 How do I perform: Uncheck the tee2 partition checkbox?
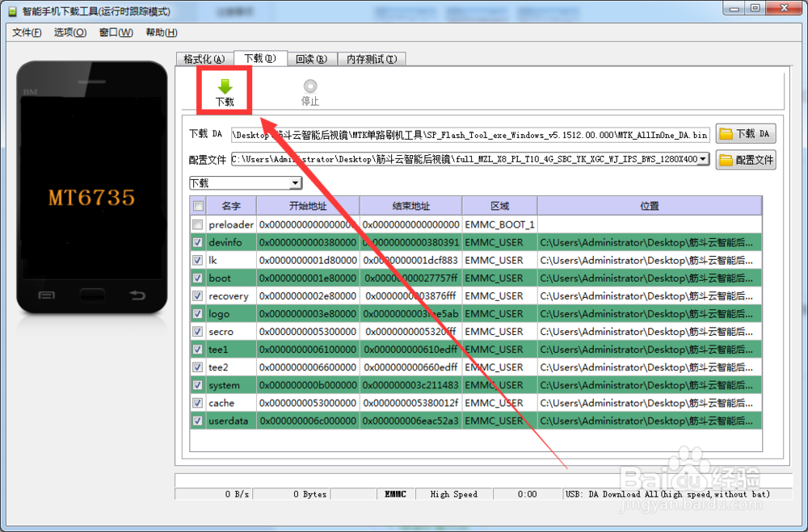pos(197,367)
